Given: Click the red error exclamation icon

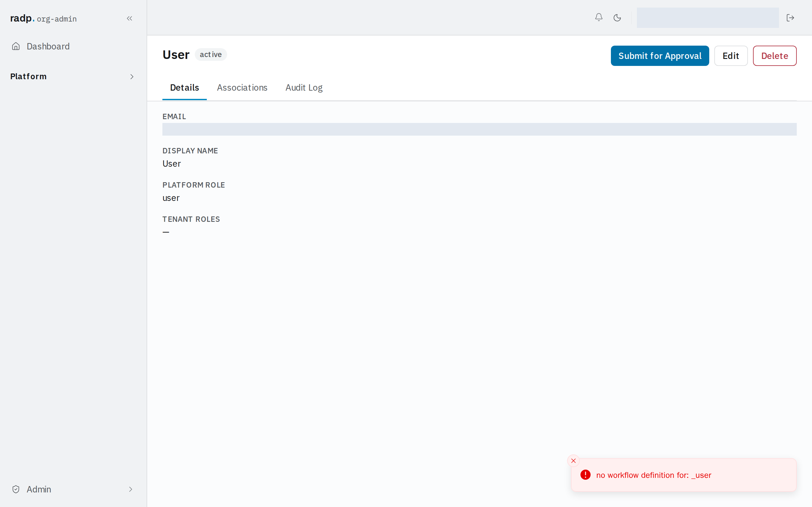Looking at the screenshot, I should [586, 475].
